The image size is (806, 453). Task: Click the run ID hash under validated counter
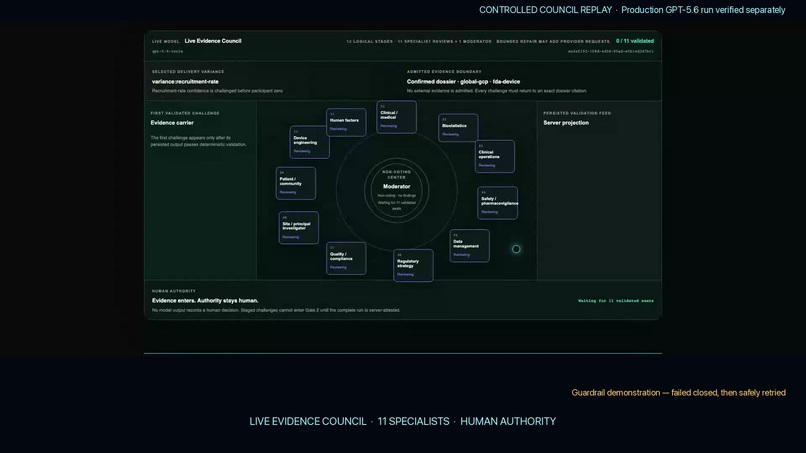611,51
